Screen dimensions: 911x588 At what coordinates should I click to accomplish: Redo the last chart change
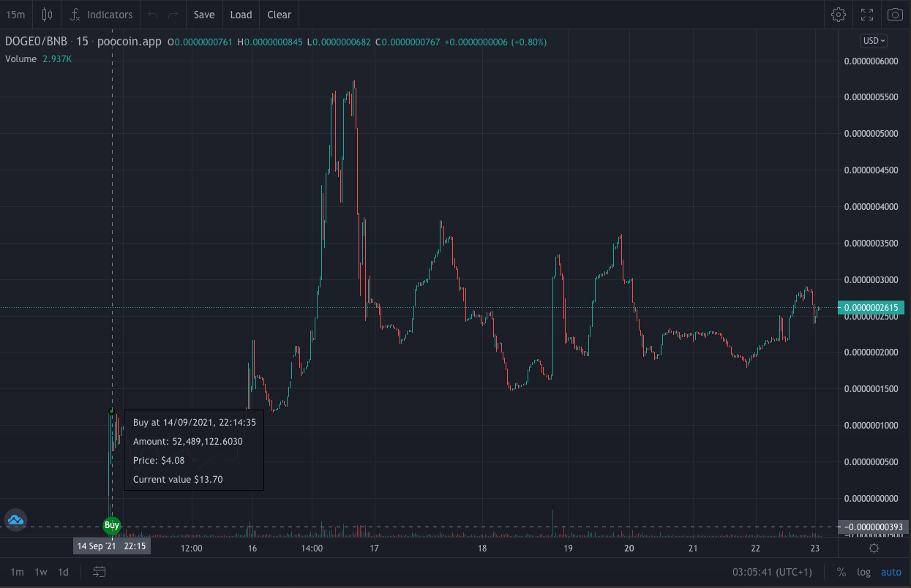point(173,15)
